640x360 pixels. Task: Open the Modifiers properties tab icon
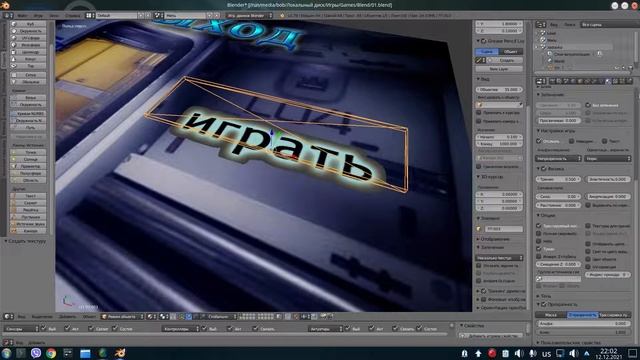click(x=594, y=81)
